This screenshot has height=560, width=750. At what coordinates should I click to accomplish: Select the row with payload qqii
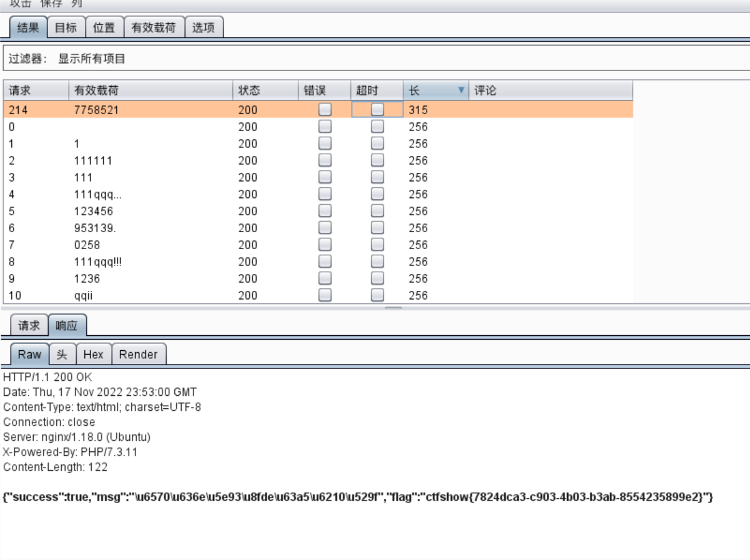(x=318, y=295)
